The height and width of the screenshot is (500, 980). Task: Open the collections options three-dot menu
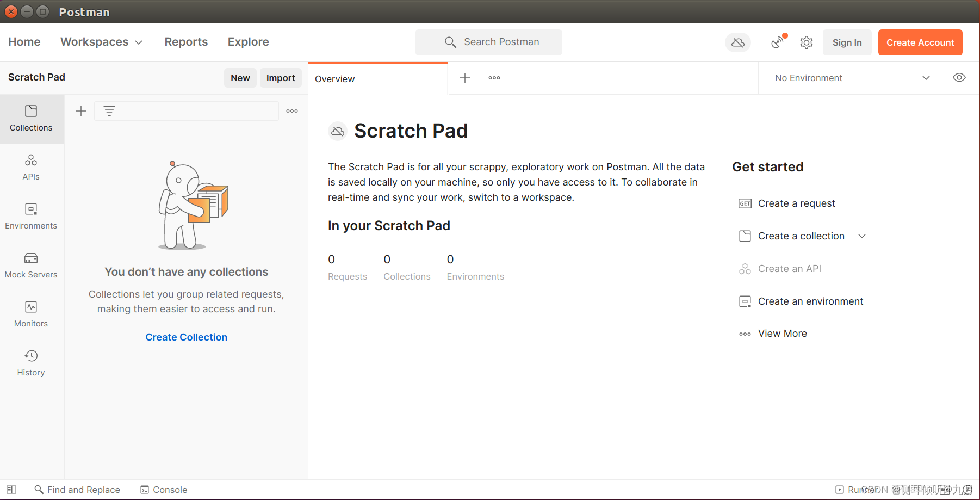[292, 111]
